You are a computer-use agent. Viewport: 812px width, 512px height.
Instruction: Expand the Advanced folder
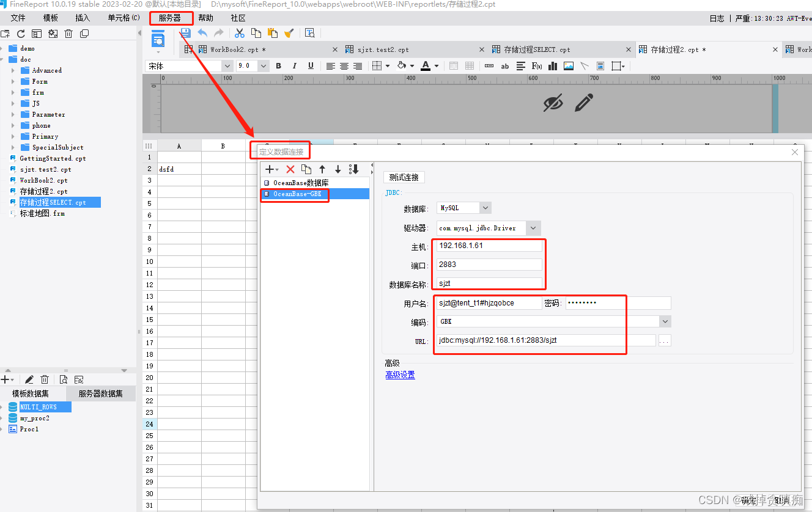(13, 70)
